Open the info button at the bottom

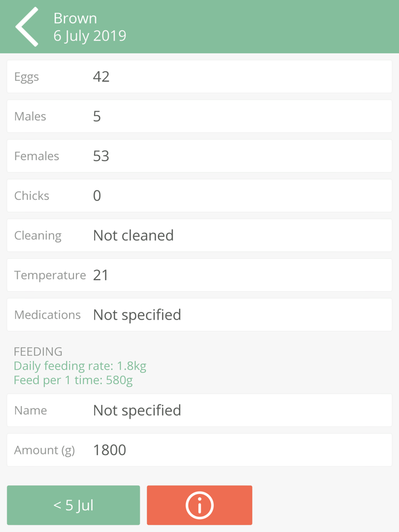(x=199, y=505)
